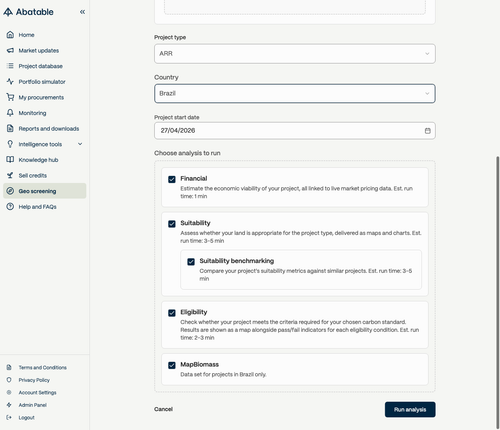This screenshot has height=430, width=500.
Task: Collapse the sidebar with double-chevron icon
Action: tap(82, 12)
